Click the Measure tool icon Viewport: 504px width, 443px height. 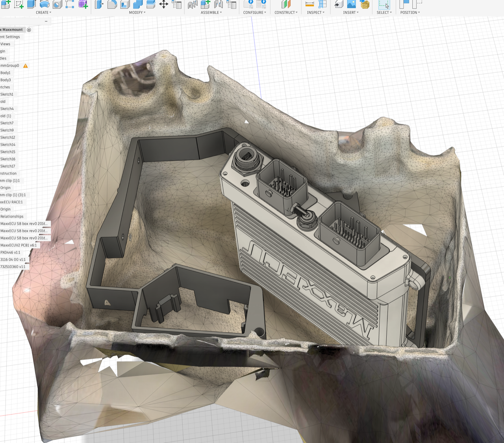pyautogui.click(x=310, y=4)
